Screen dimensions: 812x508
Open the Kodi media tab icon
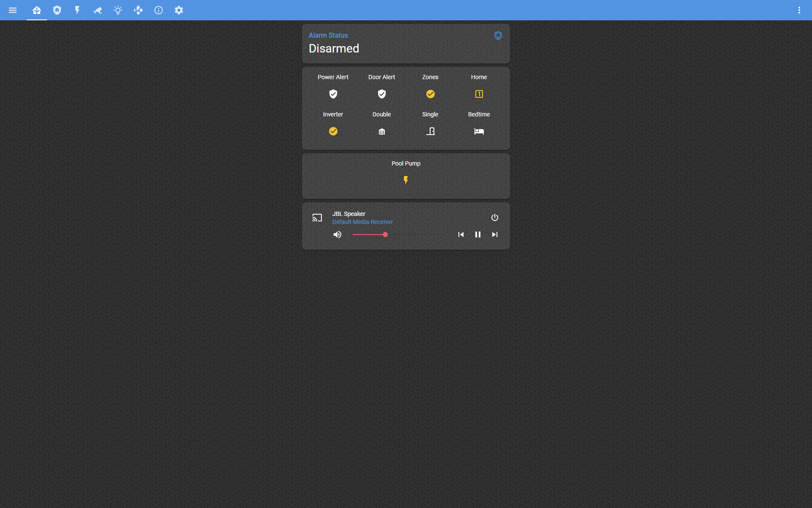pyautogui.click(x=138, y=10)
